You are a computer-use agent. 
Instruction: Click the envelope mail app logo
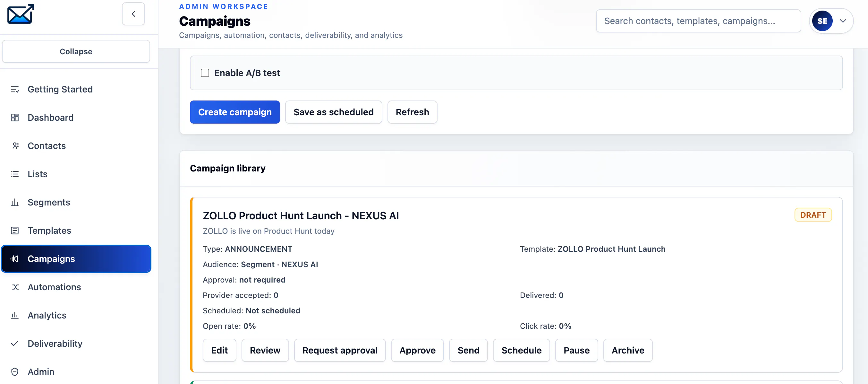tap(21, 14)
